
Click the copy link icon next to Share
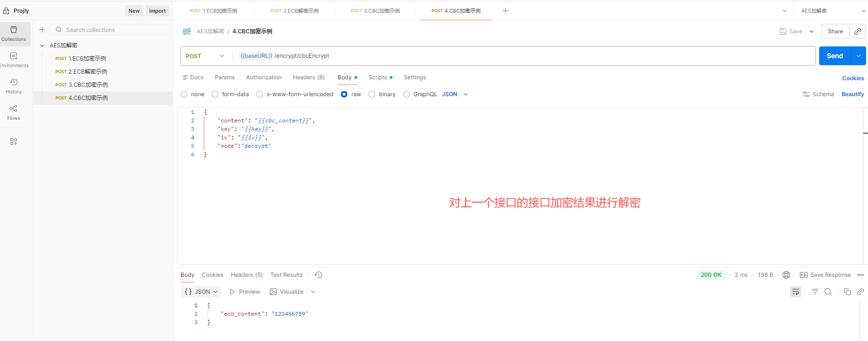click(x=858, y=31)
